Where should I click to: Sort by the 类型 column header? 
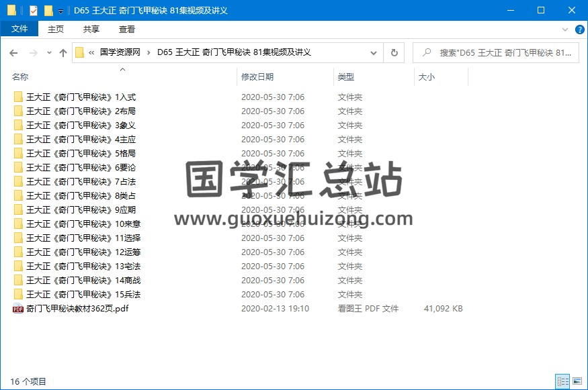[x=346, y=77]
